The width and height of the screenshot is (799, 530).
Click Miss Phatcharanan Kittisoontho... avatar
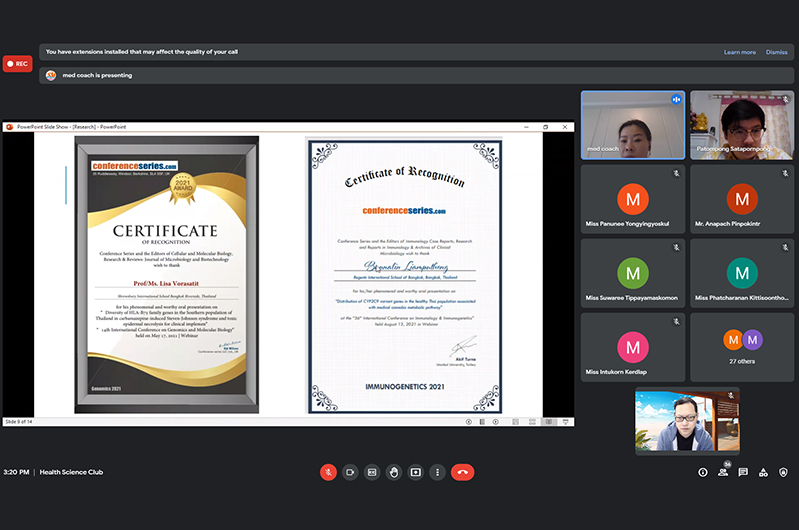742,273
